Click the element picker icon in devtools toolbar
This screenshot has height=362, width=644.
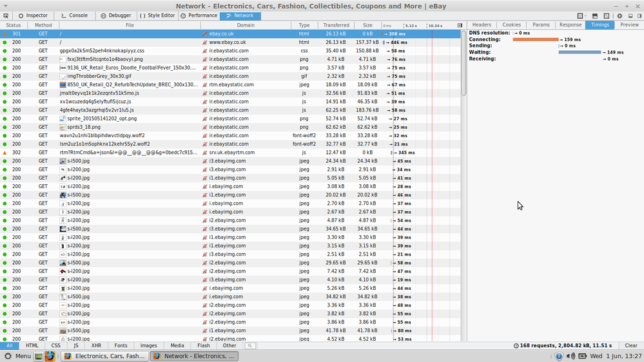click(x=6, y=15)
